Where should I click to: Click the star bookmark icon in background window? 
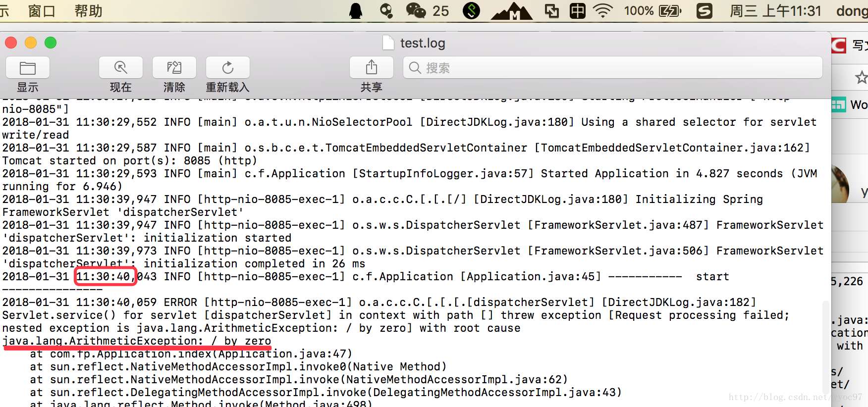click(862, 77)
